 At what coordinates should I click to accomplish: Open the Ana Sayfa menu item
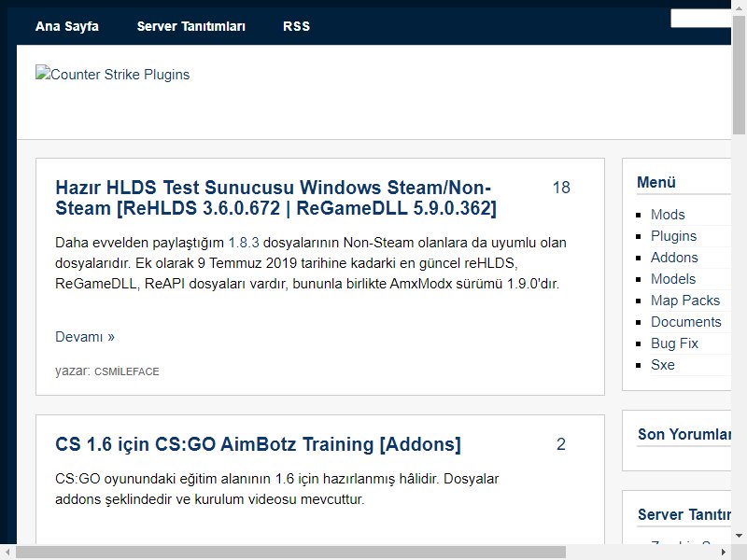(66, 26)
